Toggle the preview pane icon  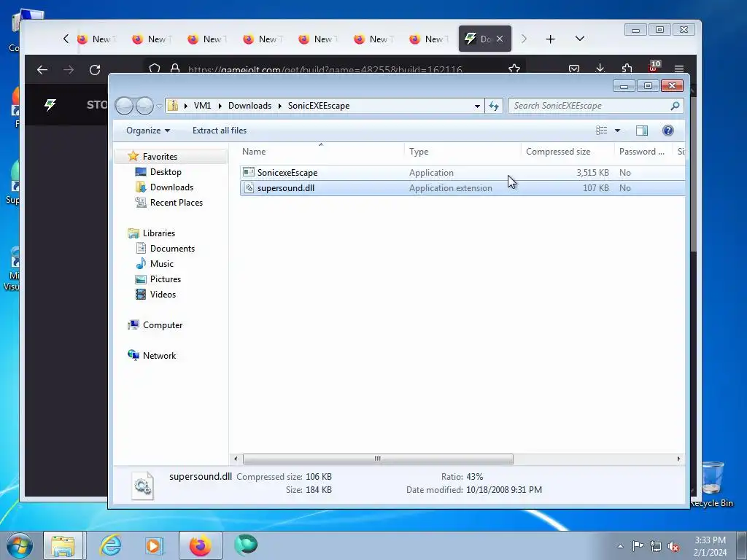point(642,131)
